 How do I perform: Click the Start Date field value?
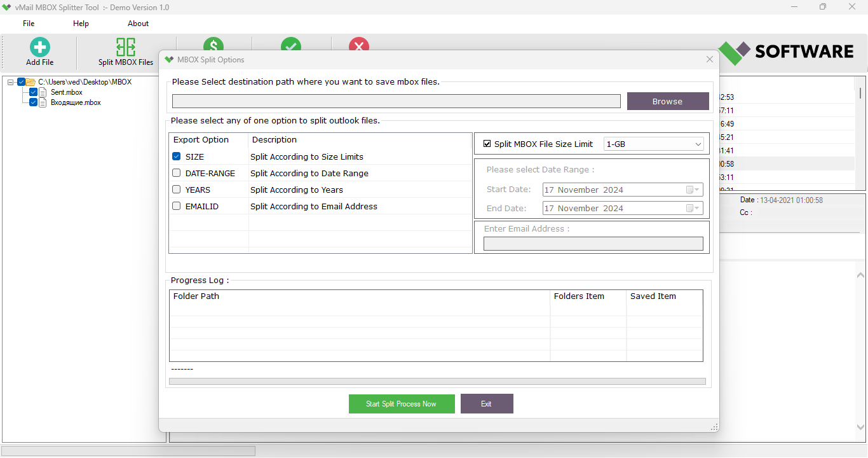click(x=584, y=190)
